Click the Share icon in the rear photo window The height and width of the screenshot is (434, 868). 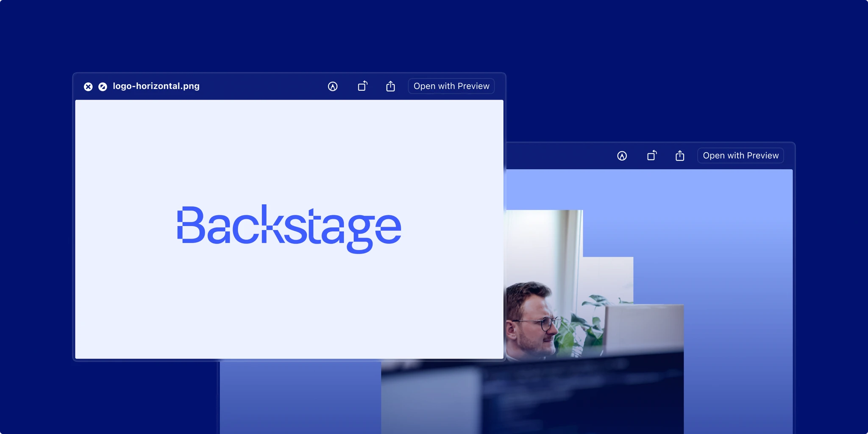click(x=680, y=156)
